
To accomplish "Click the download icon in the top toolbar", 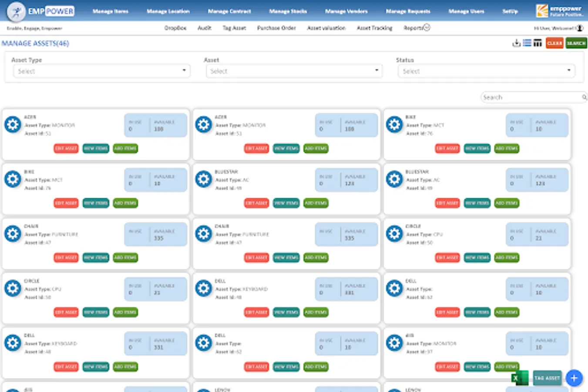I will click(516, 43).
